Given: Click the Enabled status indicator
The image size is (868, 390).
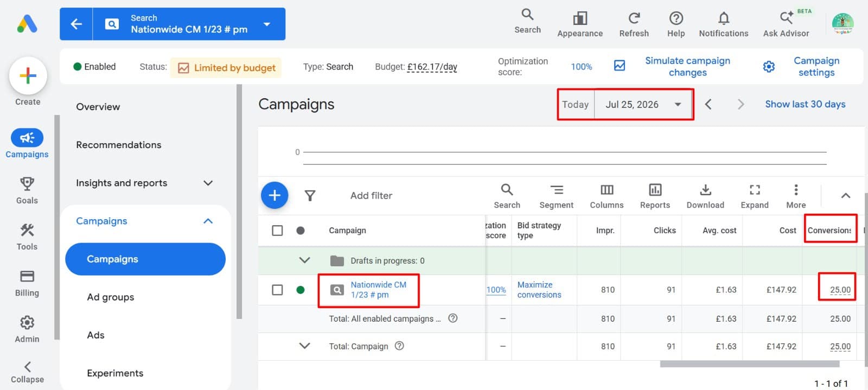Looking at the screenshot, I should coord(94,67).
